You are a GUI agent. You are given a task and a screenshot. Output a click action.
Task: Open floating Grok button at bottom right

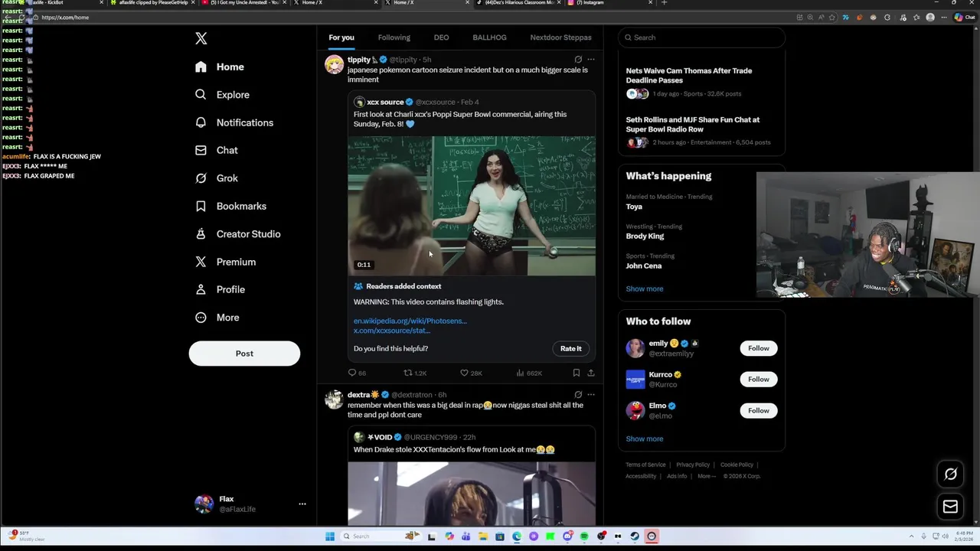coord(950,474)
